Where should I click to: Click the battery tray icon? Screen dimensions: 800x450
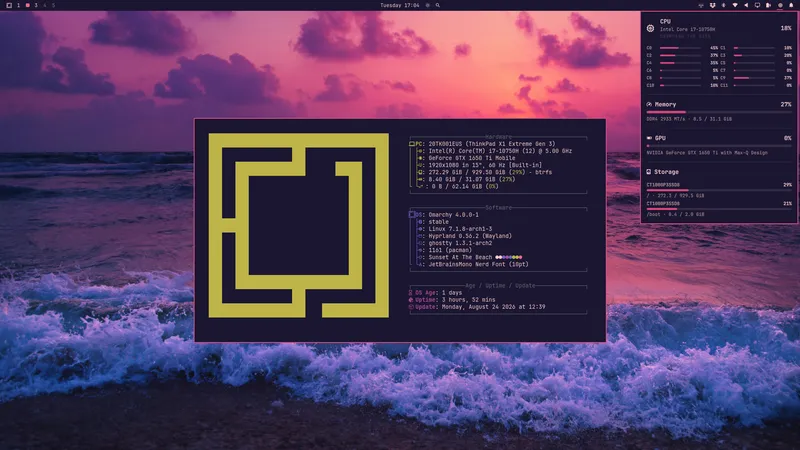768,5
